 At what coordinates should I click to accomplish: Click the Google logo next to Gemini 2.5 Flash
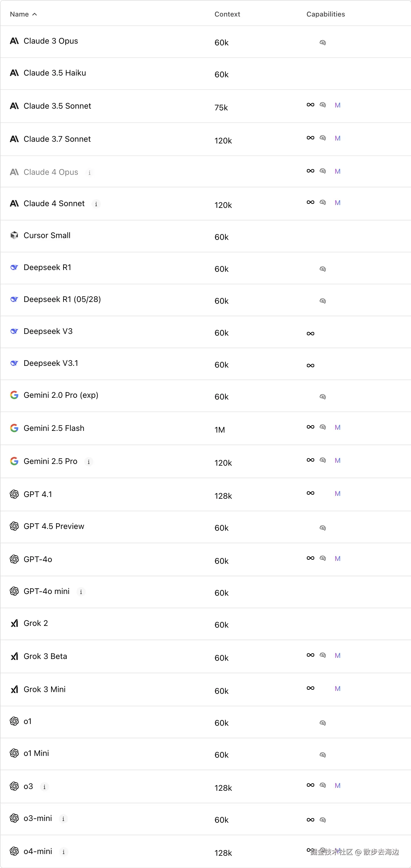(14, 428)
